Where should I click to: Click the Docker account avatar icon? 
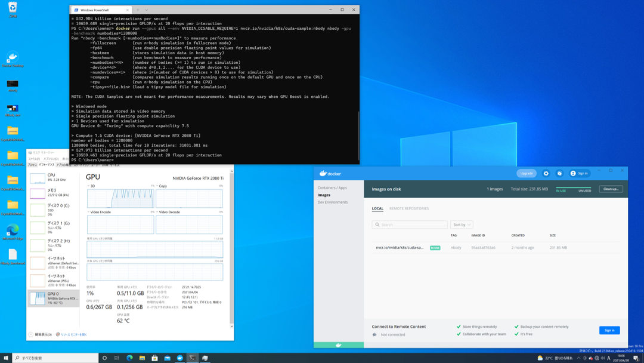(x=573, y=174)
